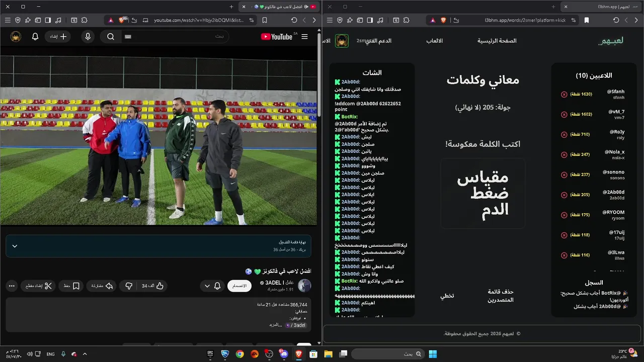Create a clip with scissors button
The image size is (644, 362).
[39, 286]
